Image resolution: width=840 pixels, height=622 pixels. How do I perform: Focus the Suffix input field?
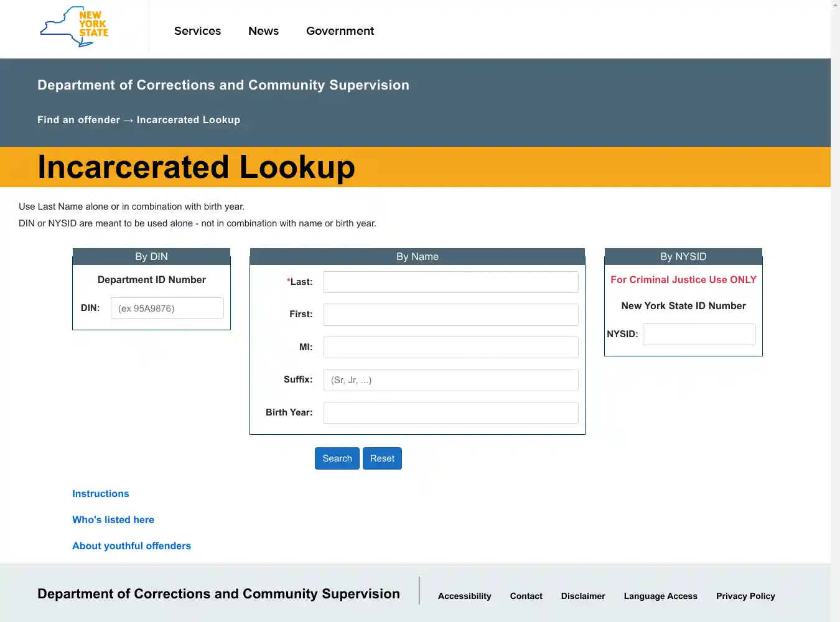(451, 380)
